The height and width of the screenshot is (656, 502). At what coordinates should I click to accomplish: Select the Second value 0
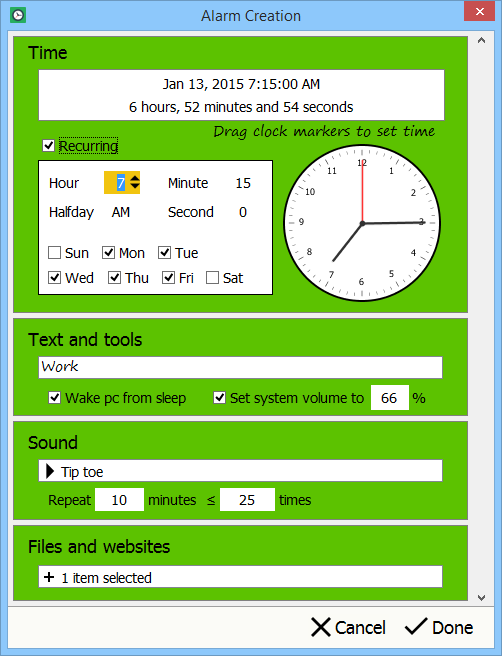tap(243, 212)
